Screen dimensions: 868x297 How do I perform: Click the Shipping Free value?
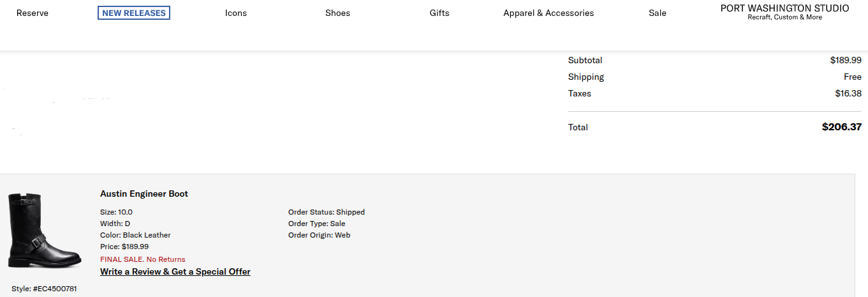coord(853,77)
